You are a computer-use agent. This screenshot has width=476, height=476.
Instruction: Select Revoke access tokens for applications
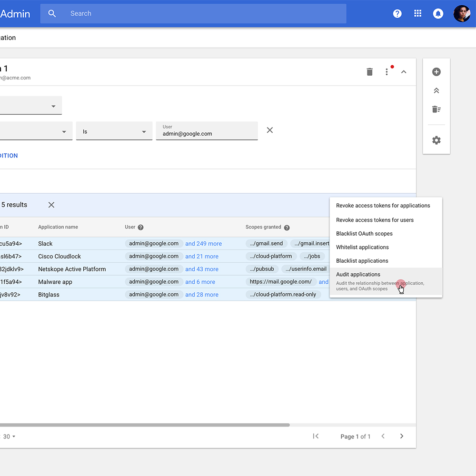386,206
